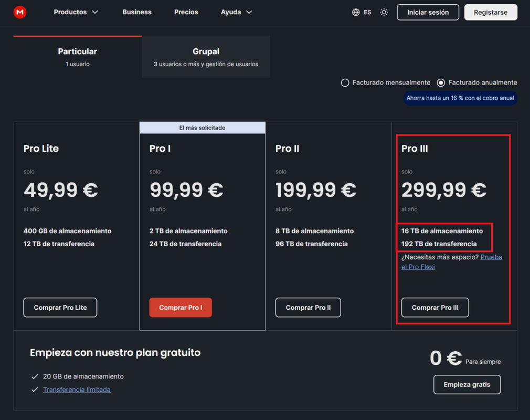Click the Ahorra hasta un 16 % badge
This screenshot has height=420, width=530.
460,98
